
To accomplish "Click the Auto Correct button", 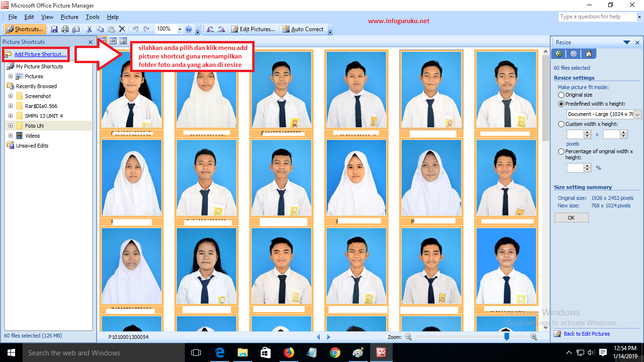I will click(x=304, y=29).
